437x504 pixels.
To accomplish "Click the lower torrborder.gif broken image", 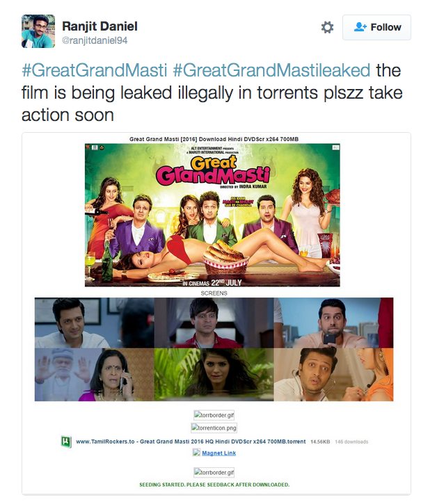I will 214,472.
